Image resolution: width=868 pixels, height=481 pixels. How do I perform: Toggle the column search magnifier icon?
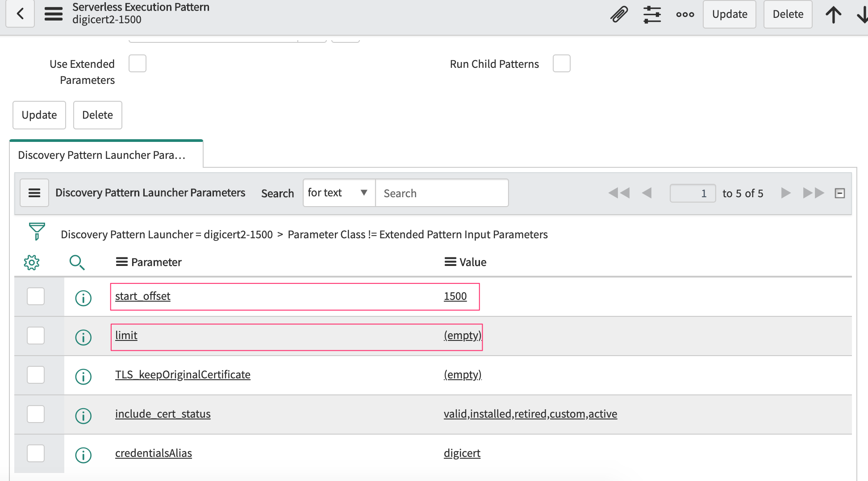click(77, 262)
